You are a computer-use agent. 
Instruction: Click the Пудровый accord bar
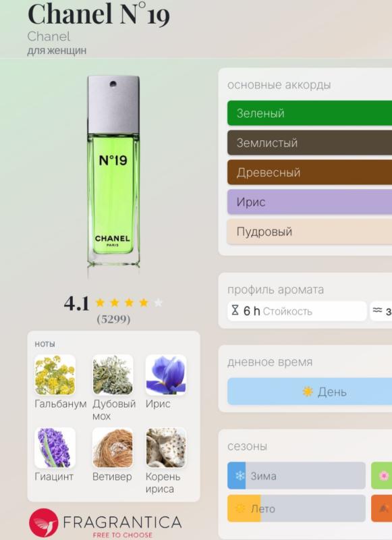(x=310, y=232)
